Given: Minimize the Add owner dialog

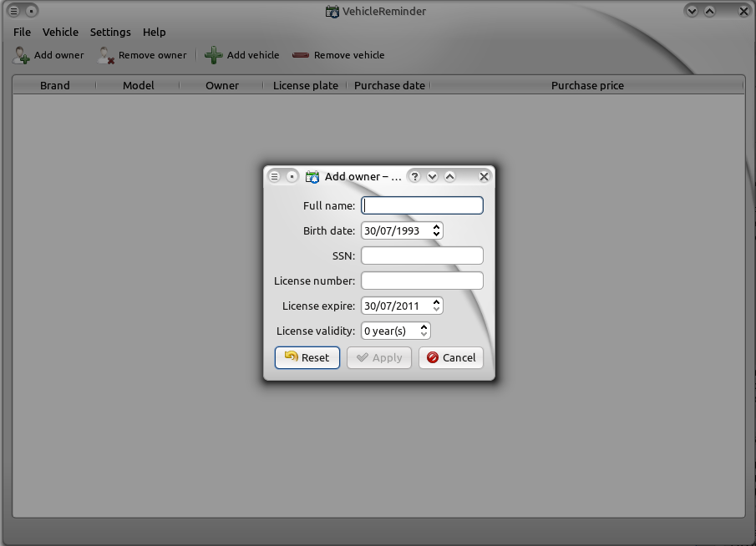Looking at the screenshot, I should (432, 177).
